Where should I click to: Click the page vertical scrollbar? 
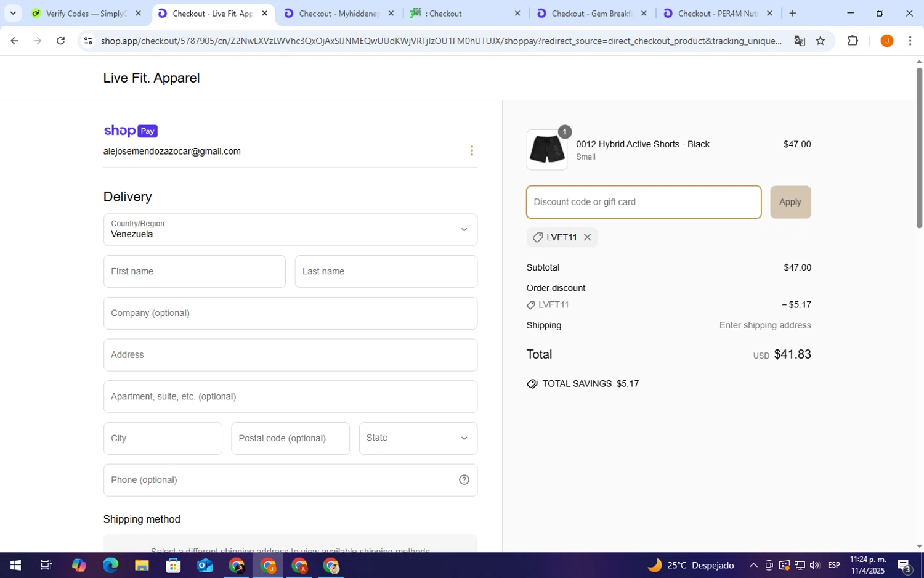pos(919,148)
